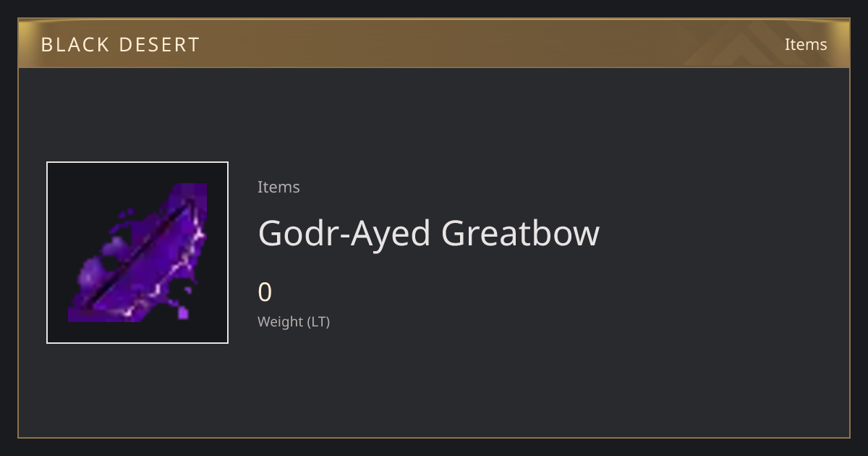This screenshot has width=868, height=456.
Task: Click the BLACK DESERT header title
Action: point(120,45)
